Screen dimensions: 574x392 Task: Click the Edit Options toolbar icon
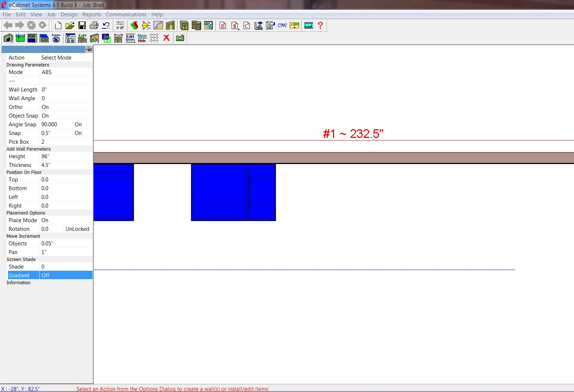click(130, 38)
